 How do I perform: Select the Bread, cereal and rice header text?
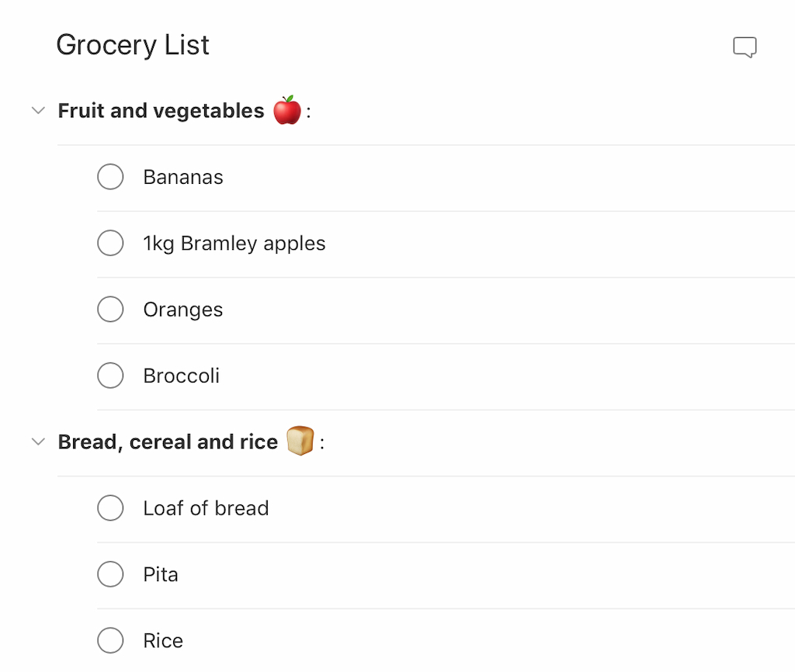click(167, 441)
